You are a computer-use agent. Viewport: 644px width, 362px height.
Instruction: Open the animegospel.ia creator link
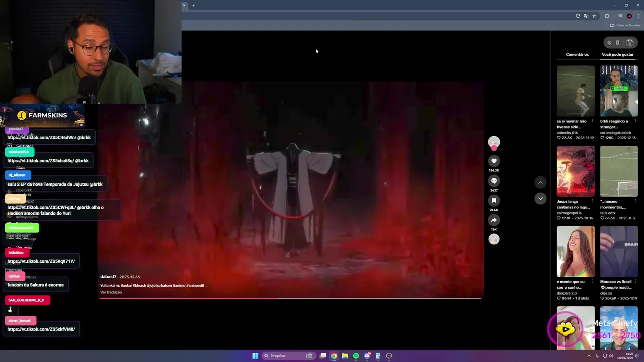[x=569, y=213]
